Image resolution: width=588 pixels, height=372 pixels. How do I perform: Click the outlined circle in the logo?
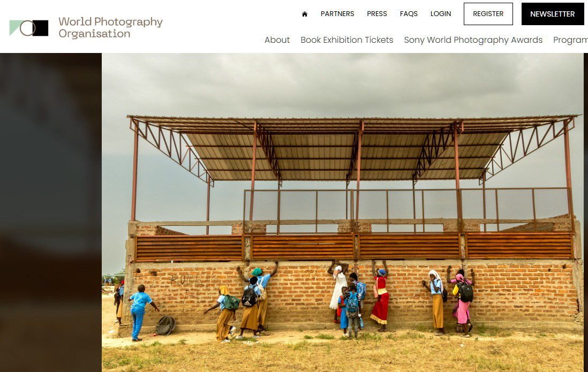click(28, 28)
